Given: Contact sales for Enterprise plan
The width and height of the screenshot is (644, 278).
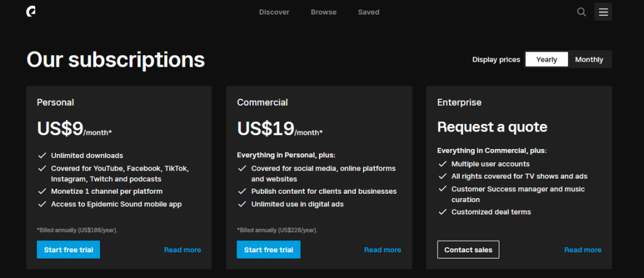Looking at the screenshot, I should (468, 250).
